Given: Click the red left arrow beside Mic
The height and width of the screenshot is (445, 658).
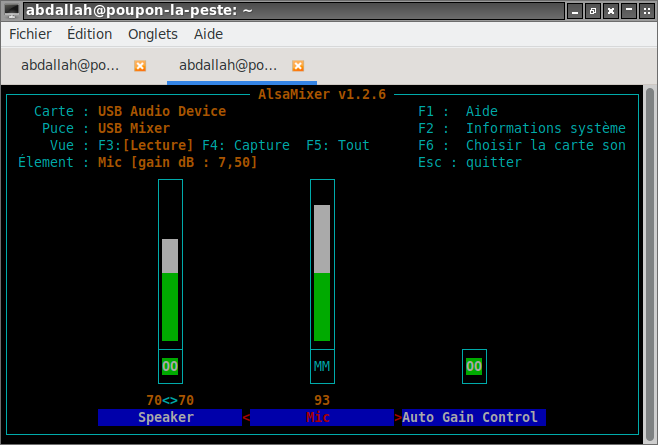Looking at the screenshot, I should 246,417.
